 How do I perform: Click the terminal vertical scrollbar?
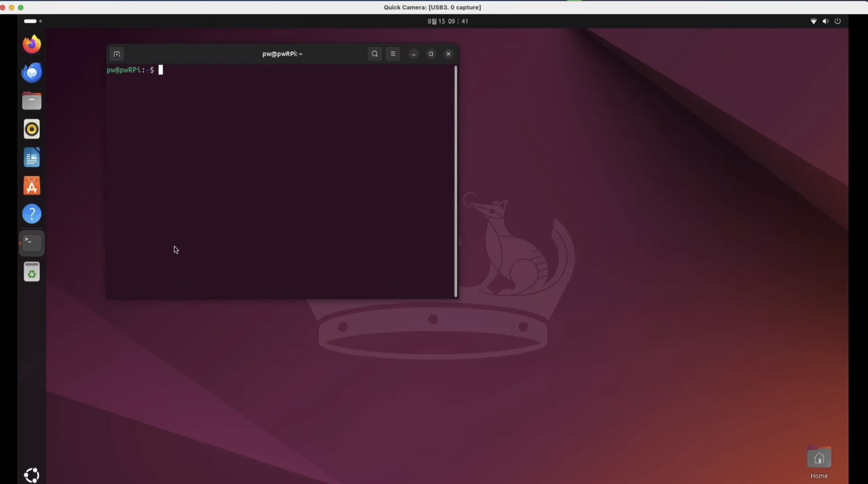(x=456, y=181)
